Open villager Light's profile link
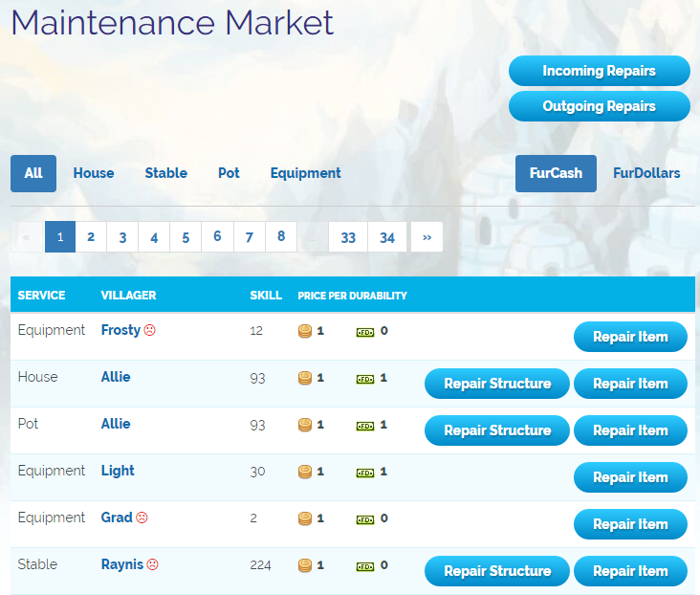This screenshot has width=700, height=595. [118, 471]
